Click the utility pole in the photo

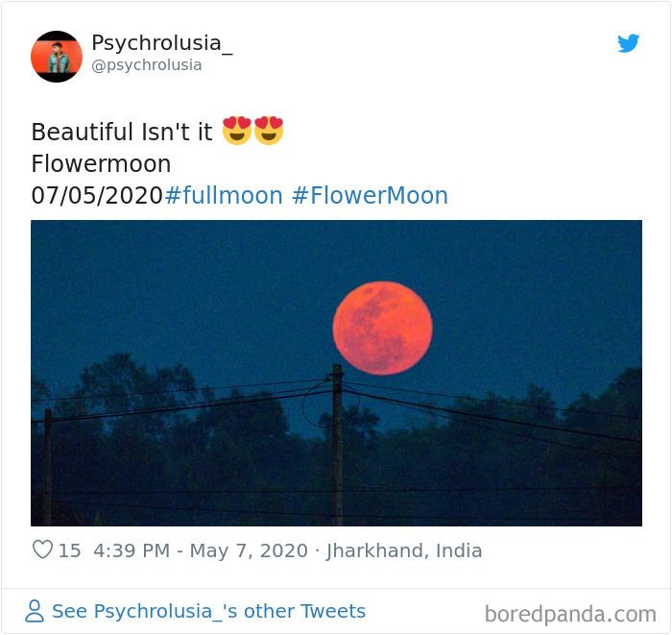(x=338, y=445)
